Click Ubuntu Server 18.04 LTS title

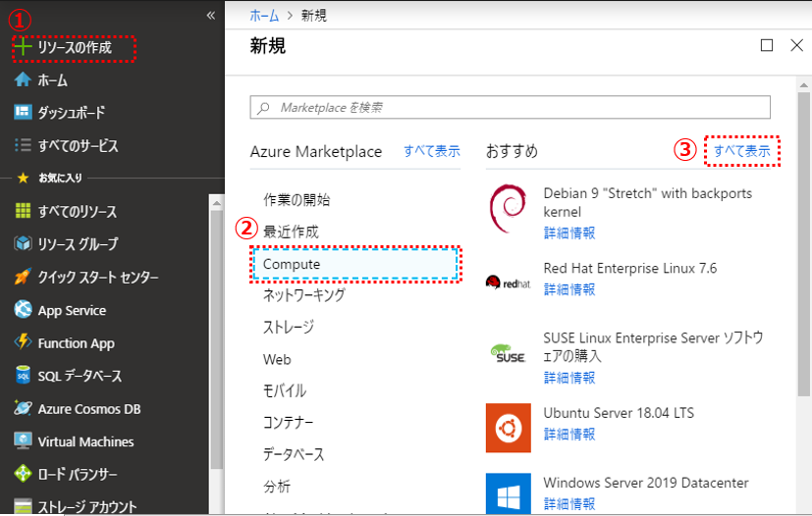pyautogui.click(x=619, y=412)
